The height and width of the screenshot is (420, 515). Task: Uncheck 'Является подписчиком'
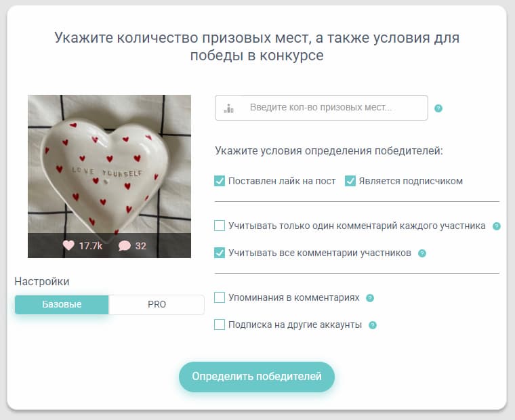pos(350,181)
